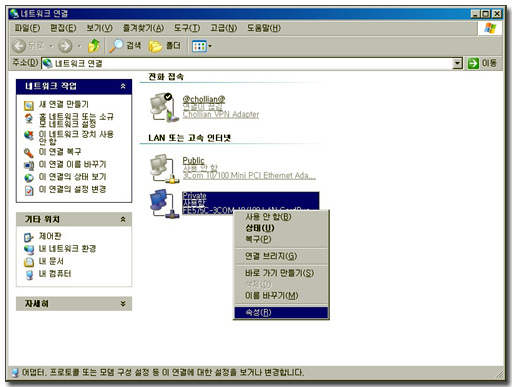512x387 pixels.
Task: Click the Public connection name
Action: coord(193,161)
